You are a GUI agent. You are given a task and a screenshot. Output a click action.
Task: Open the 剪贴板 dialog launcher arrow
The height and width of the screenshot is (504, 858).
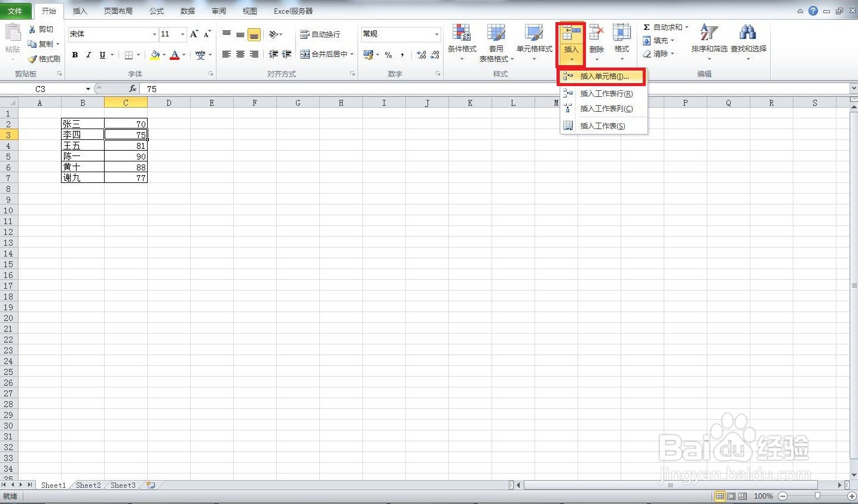coord(59,74)
